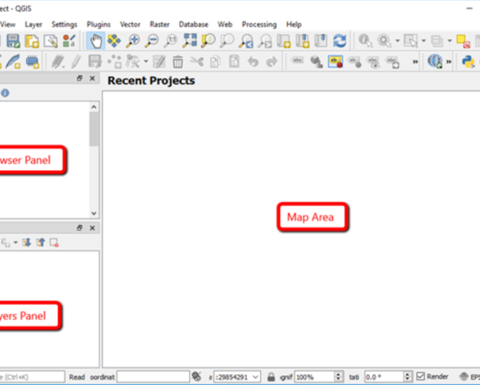The width and height of the screenshot is (480, 385).
Task: Expand Select Features dropdown arrow
Action: tap(424, 41)
